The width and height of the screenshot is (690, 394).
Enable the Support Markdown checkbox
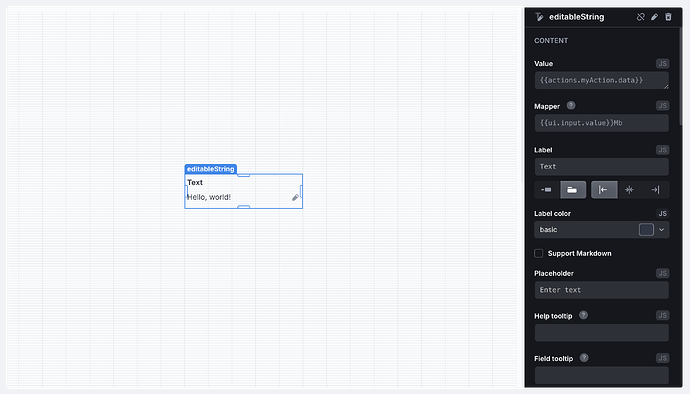click(539, 253)
